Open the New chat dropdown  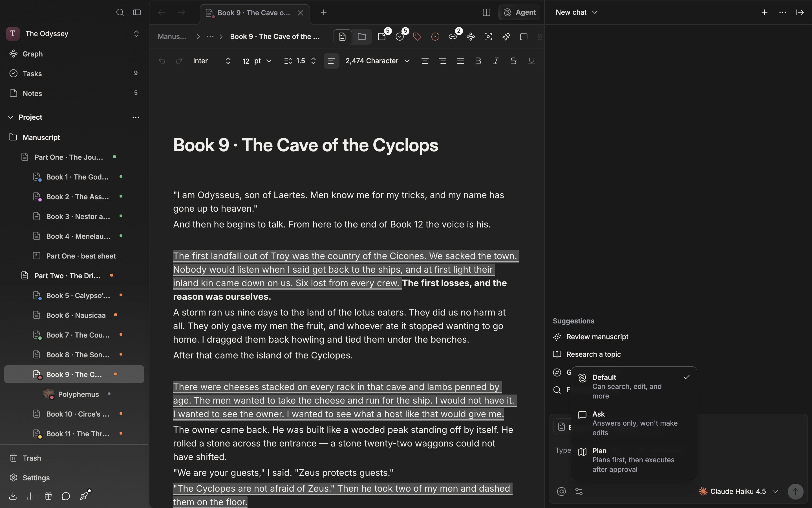click(577, 12)
